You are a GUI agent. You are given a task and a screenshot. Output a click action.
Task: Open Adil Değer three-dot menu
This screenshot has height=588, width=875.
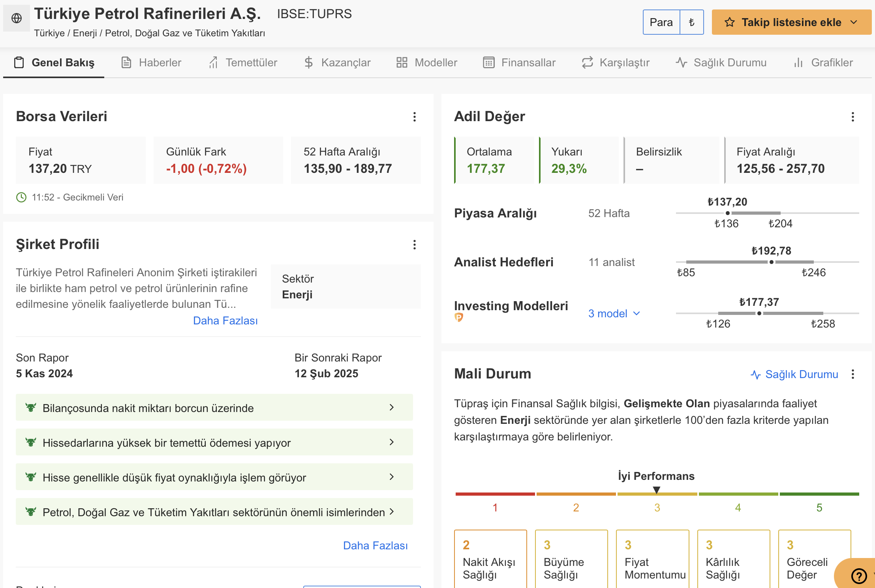853,117
